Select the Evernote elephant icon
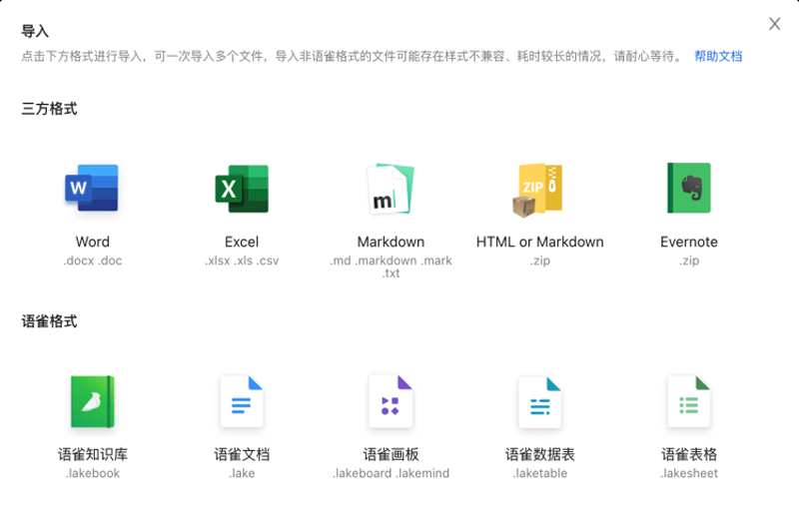Viewport: 799px width, 532px height. [x=689, y=188]
